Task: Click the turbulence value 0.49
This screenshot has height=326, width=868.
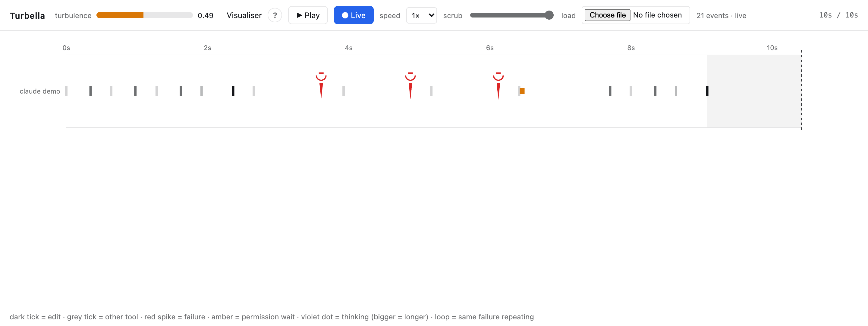Action: tap(205, 15)
